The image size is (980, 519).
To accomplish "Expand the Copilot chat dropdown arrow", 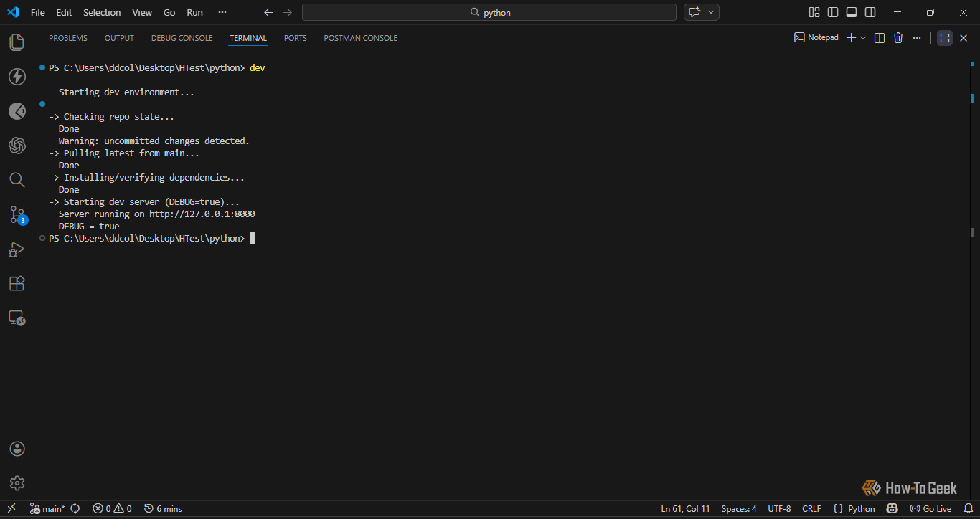I will pos(711,12).
